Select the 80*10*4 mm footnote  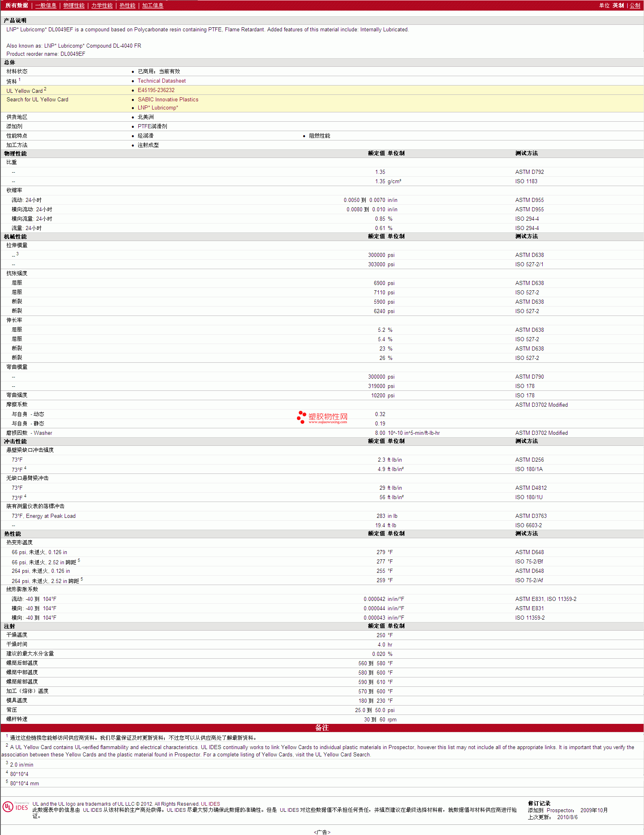tap(24, 784)
